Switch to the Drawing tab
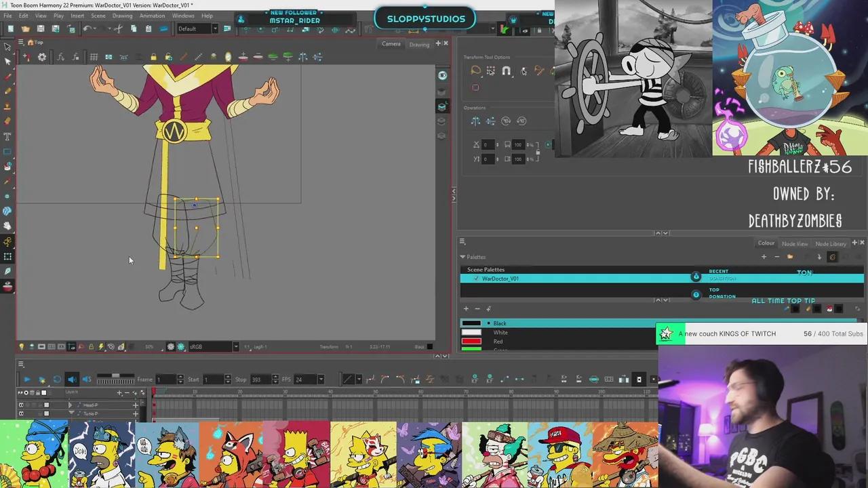The width and height of the screenshot is (868, 488). (419, 44)
